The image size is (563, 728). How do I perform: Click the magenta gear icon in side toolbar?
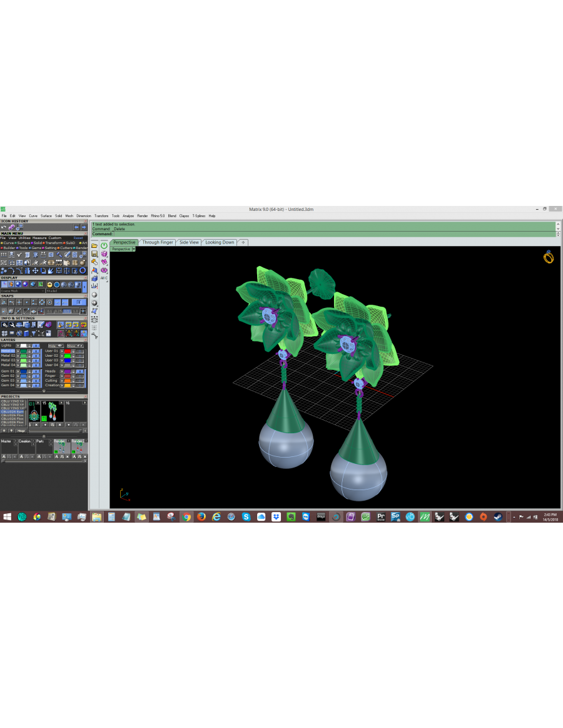coord(104,270)
